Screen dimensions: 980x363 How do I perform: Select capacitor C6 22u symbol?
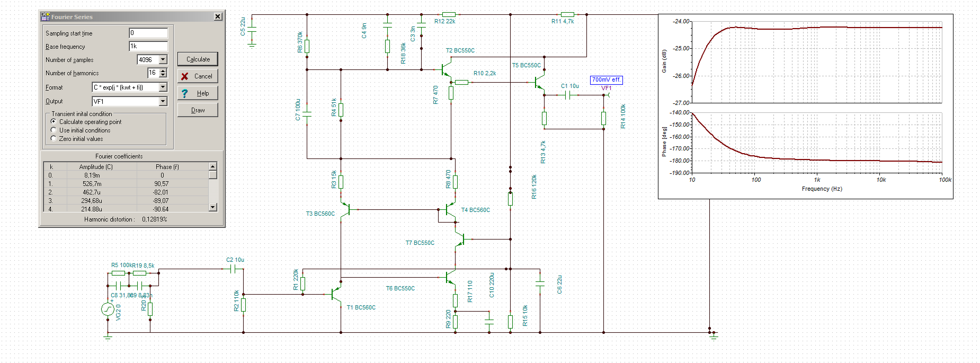[x=540, y=284]
